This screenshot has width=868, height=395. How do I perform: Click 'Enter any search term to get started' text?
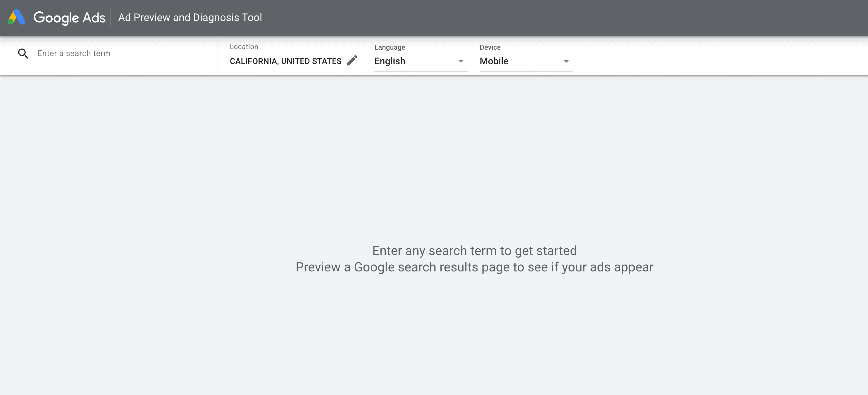(474, 251)
